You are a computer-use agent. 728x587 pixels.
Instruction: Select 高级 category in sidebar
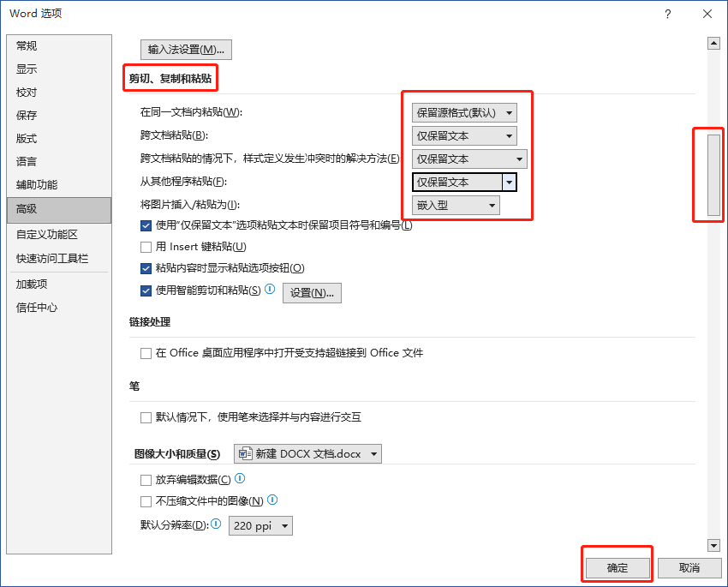click(59, 210)
